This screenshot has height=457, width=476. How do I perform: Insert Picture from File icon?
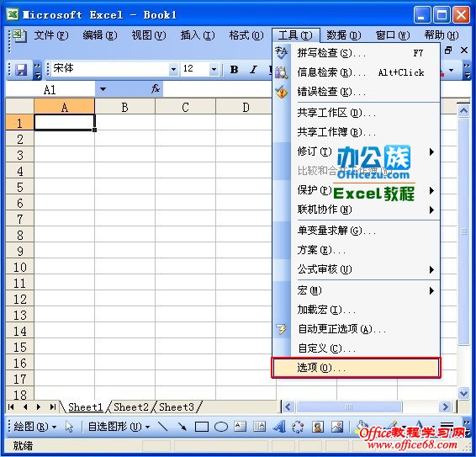pos(337,427)
